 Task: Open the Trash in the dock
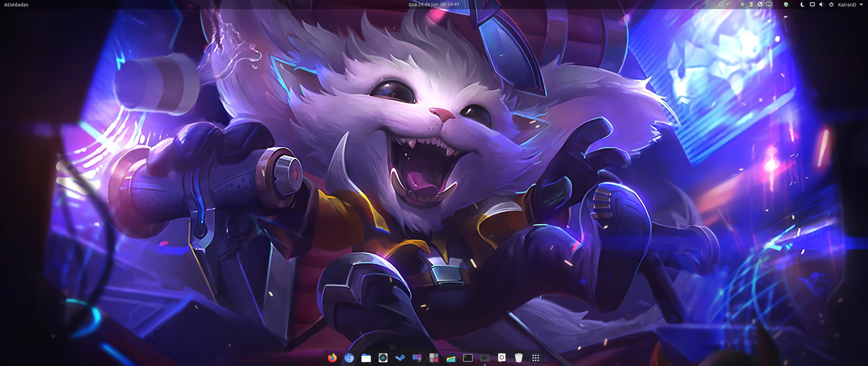coord(518,358)
